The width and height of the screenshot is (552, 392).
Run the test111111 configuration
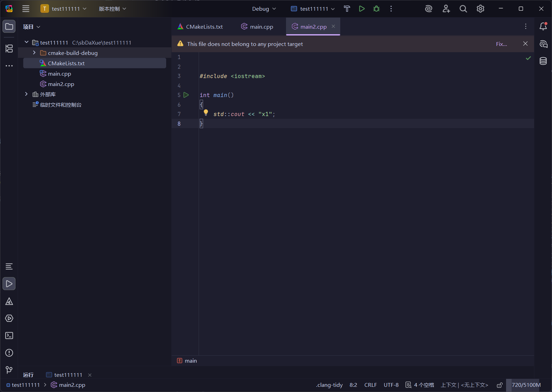point(362,9)
